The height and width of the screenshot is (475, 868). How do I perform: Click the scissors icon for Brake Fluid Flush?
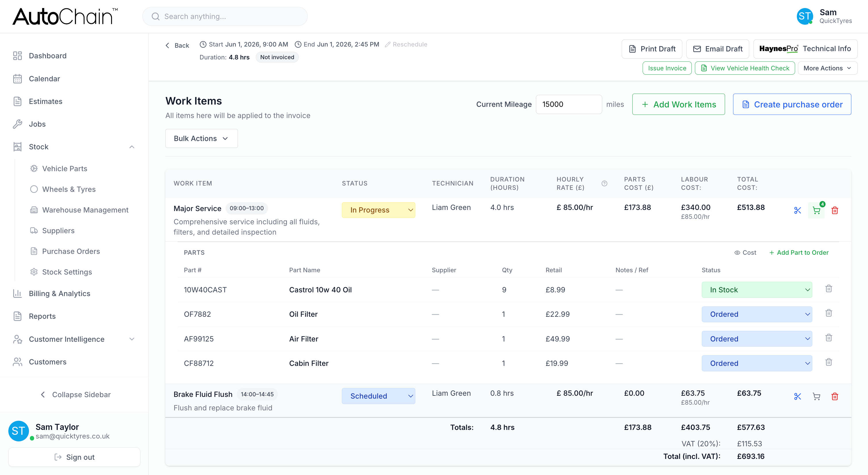pos(797,396)
